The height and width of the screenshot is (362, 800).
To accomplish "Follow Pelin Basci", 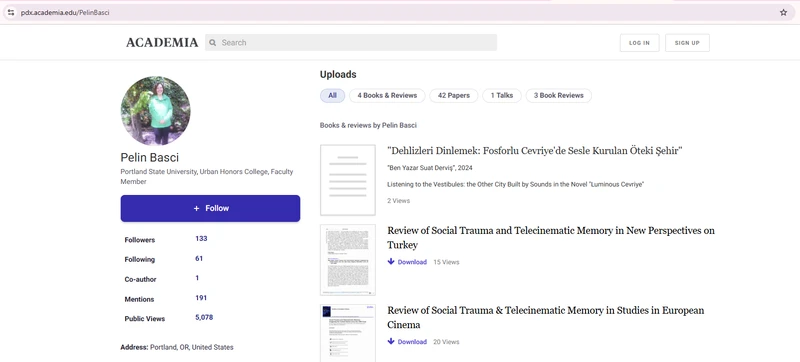I will click(210, 209).
